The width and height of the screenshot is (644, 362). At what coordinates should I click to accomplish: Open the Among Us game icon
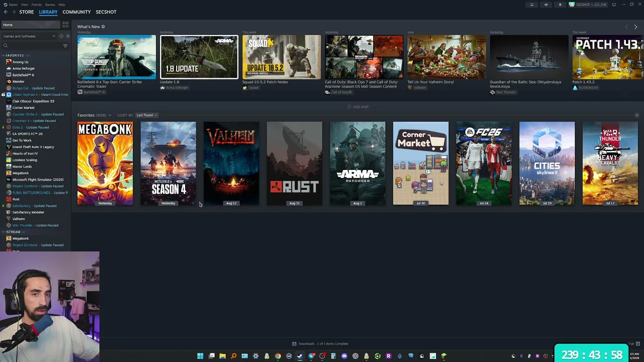click(9, 62)
